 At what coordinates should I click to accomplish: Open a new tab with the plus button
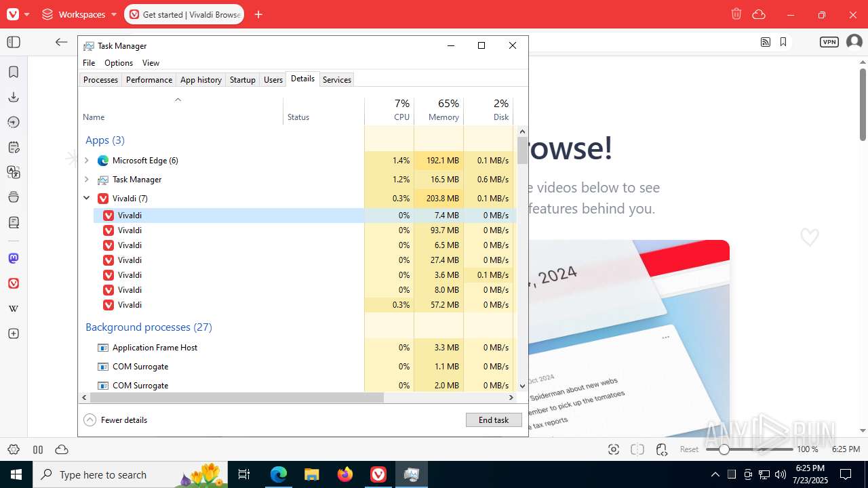[258, 14]
